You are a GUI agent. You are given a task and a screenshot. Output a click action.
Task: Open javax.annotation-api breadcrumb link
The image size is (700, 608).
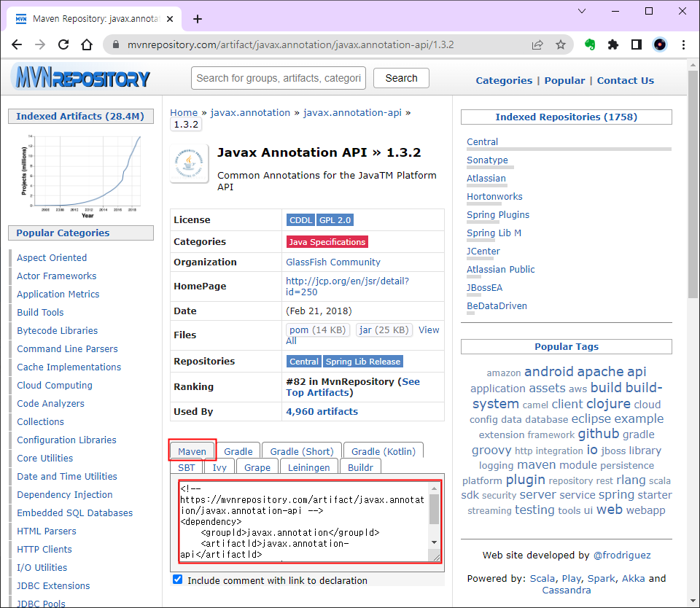tap(352, 113)
